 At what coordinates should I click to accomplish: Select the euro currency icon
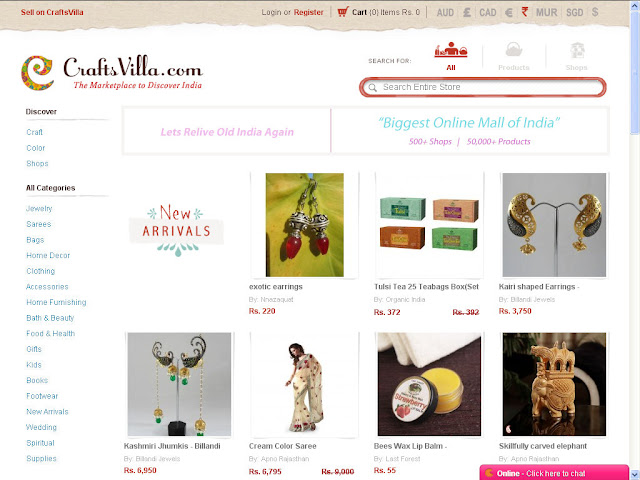pos(509,12)
